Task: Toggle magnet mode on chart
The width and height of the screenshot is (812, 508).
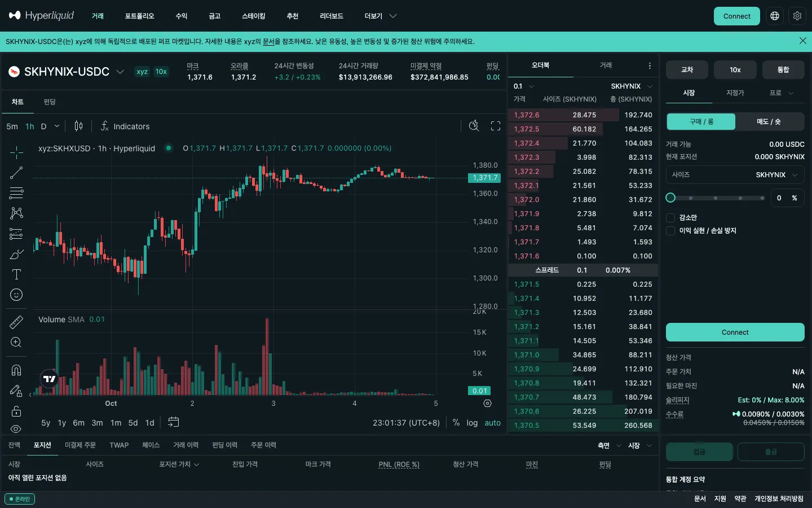Action: (16, 370)
